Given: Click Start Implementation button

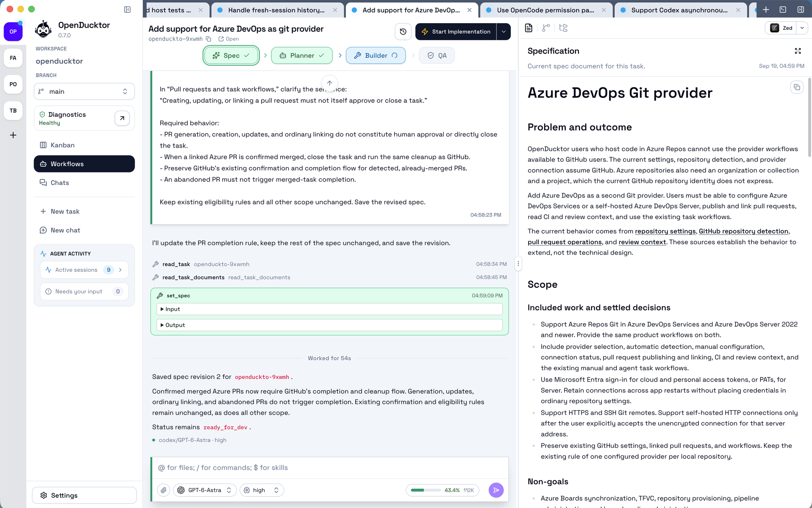Looking at the screenshot, I should tap(456, 32).
